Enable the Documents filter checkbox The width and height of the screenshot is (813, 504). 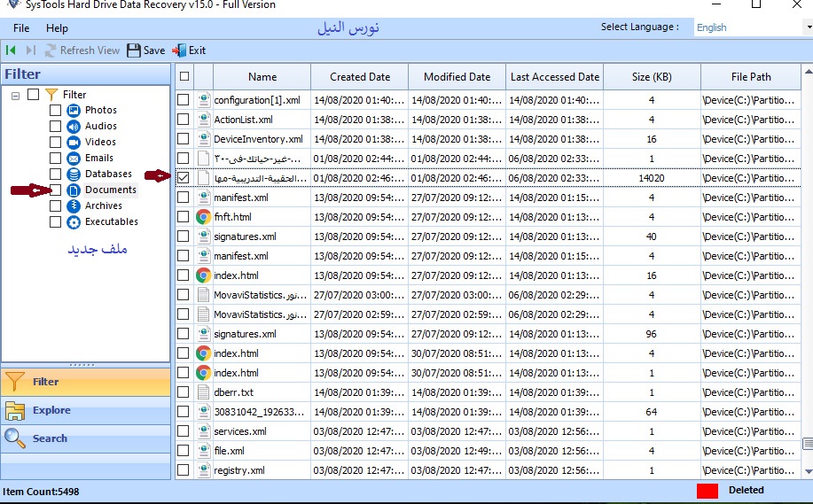[x=56, y=190]
